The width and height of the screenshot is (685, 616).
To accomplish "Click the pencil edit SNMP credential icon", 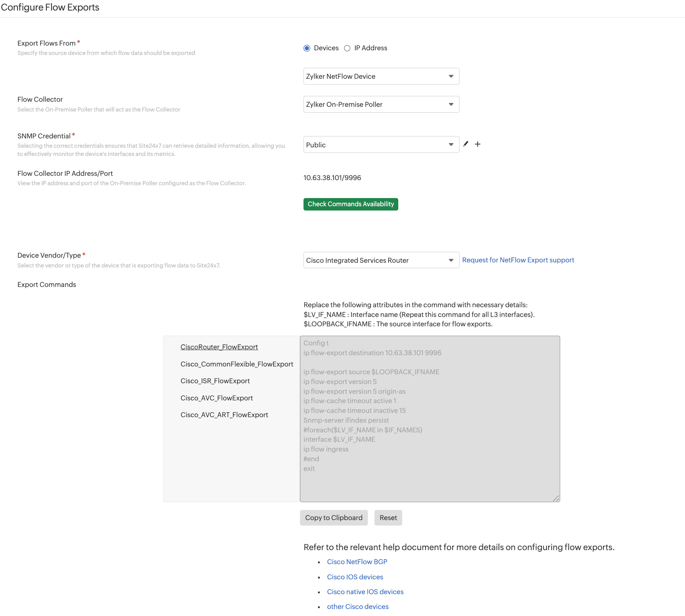I will coord(466,144).
